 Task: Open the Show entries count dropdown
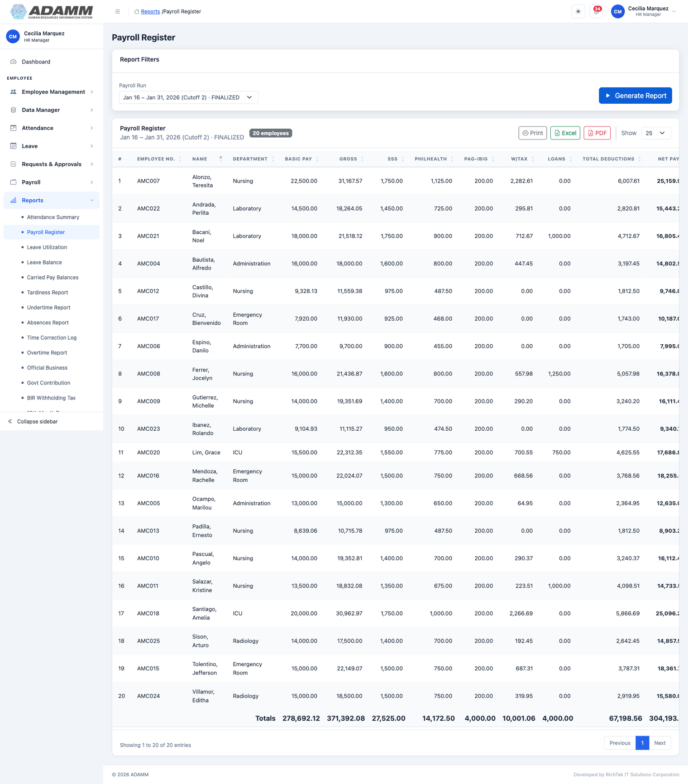(656, 133)
